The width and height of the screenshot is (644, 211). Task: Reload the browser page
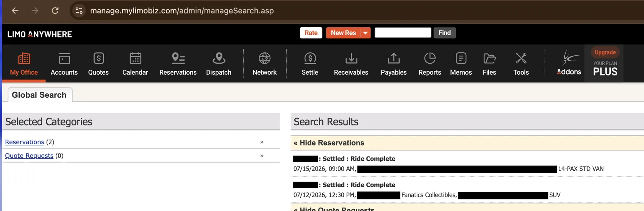(55, 11)
